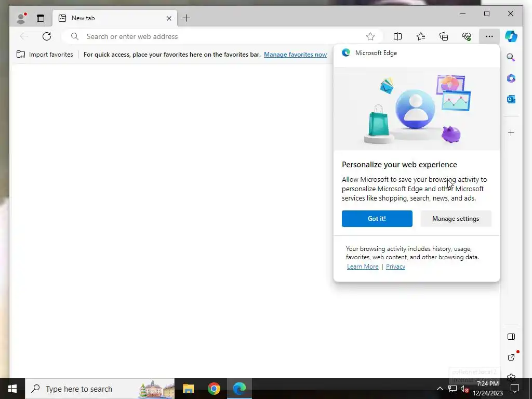Open the Learn More link
Screen dimensions: 532x399
coord(363,267)
